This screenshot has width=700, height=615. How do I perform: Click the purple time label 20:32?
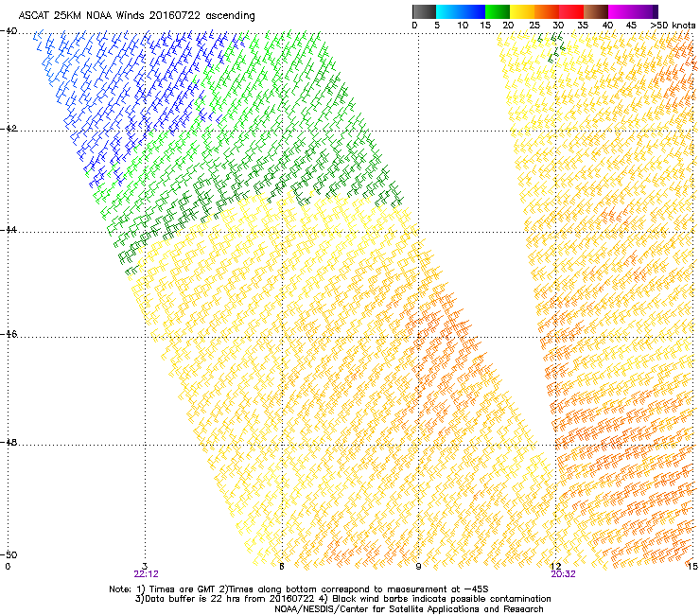point(563,574)
